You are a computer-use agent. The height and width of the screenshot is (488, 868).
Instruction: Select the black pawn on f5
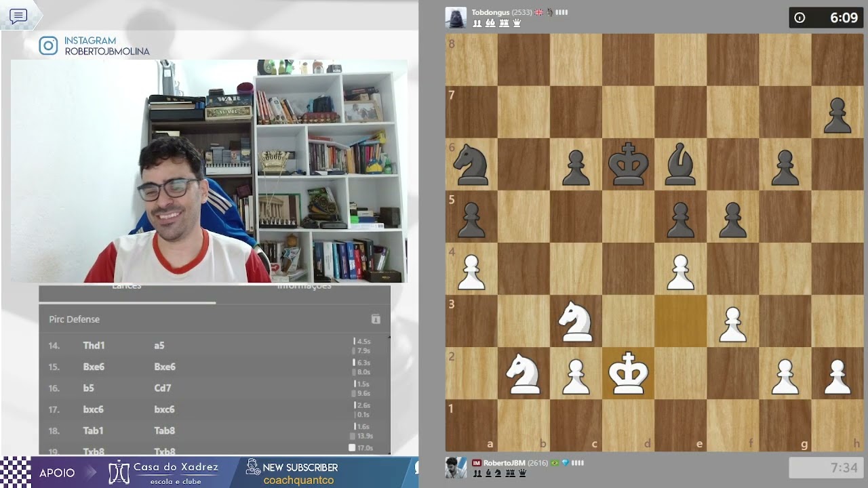[x=732, y=220]
